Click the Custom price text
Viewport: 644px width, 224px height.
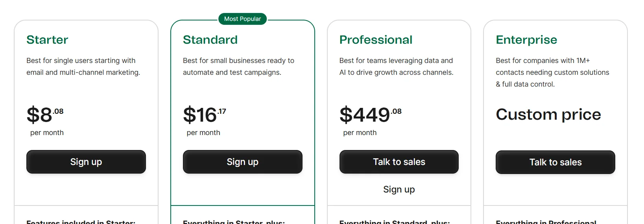click(548, 115)
